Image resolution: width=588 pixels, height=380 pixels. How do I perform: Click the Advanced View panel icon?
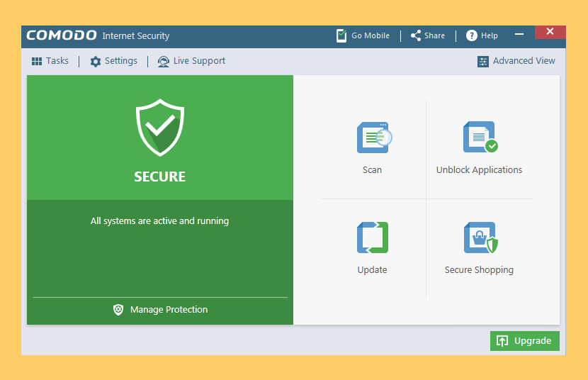[x=483, y=62]
